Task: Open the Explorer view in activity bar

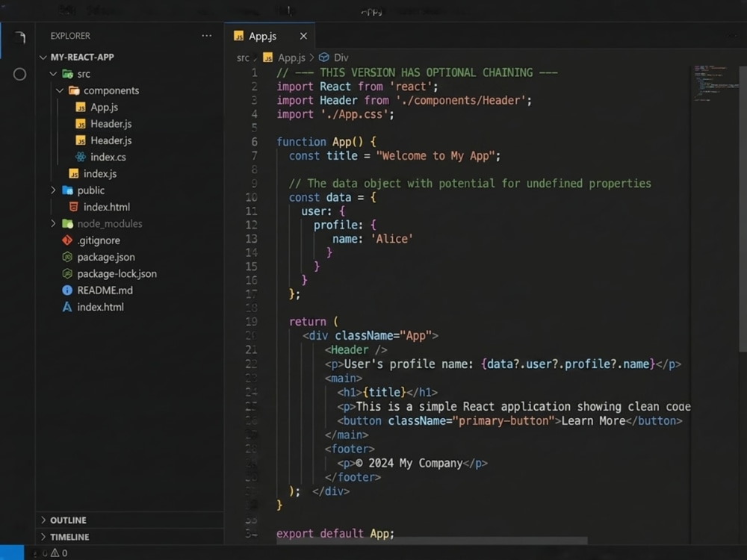Action: pyautogui.click(x=19, y=37)
